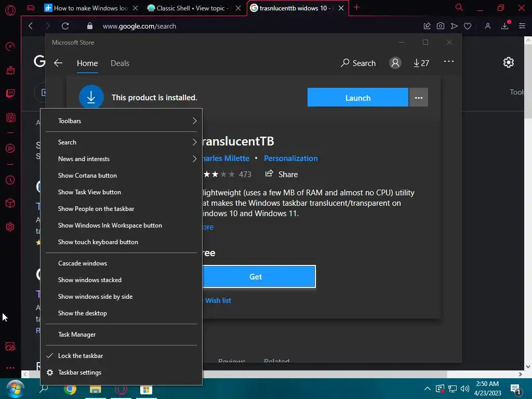The height and width of the screenshot is (399, 532).
Task: Open Twitch in Opera sidebar
Action: (10, 94)
